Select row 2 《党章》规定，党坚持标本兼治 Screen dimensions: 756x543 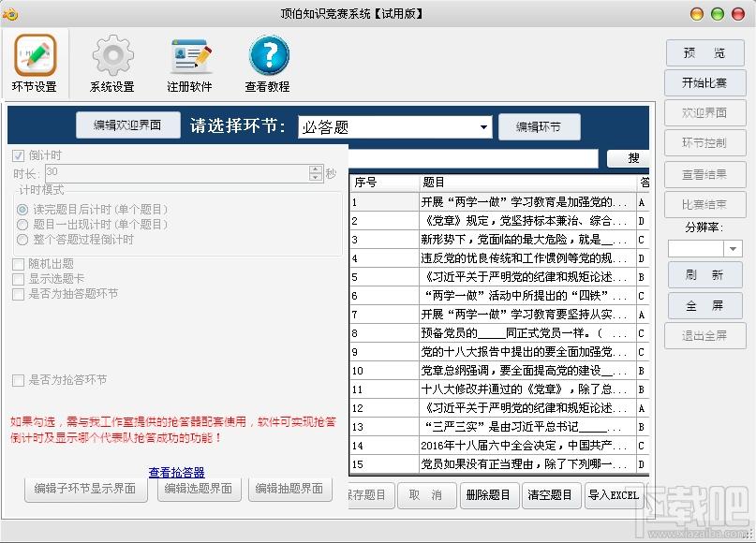tap(499, 221)
